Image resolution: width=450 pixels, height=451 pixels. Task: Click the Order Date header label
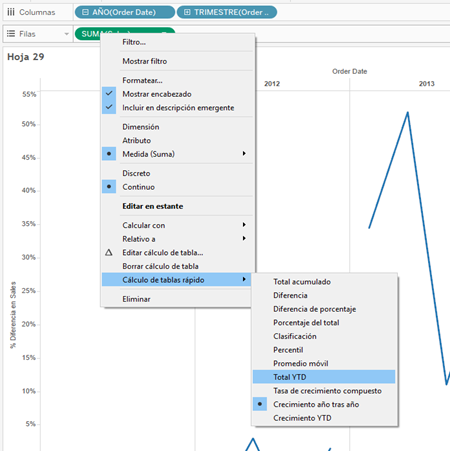[x=349, y=71]
